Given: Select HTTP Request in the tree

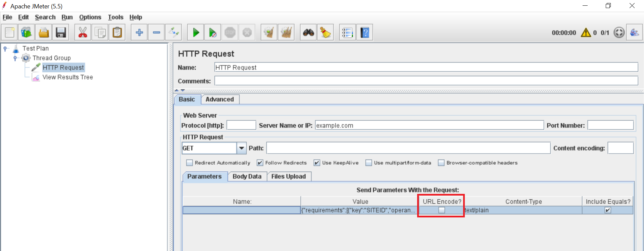Looking at the screenshot, I should click(63, 68).
